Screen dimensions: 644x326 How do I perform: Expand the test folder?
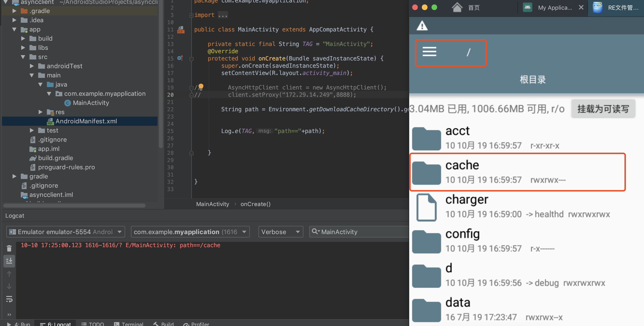pyautogui.click(x=32, y=130)
